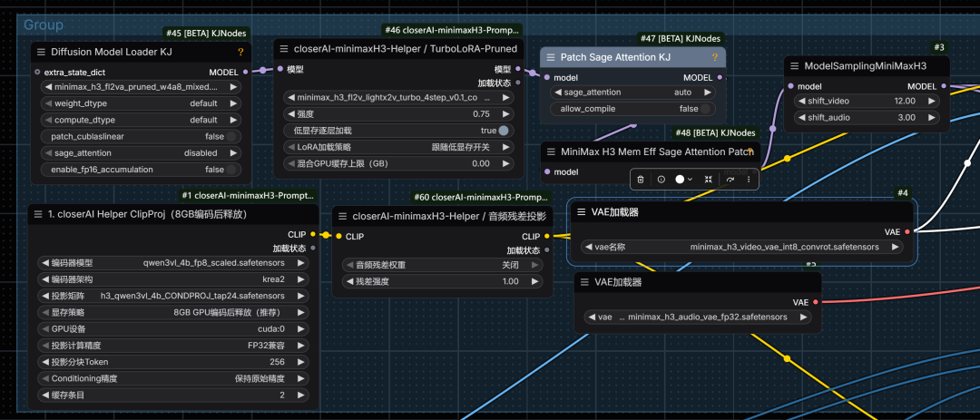
Task: Click the Group title label
Action: pos(44,25)
